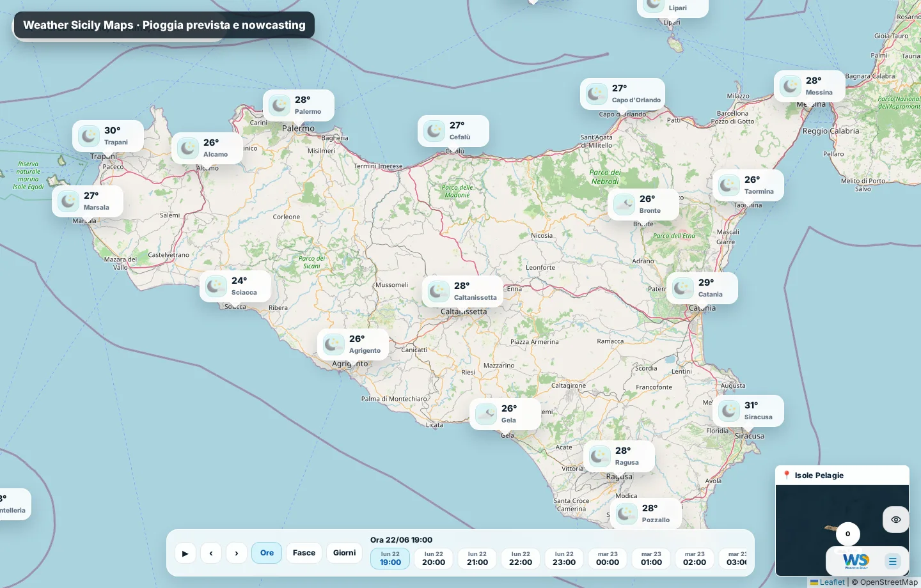Switch to the Ore view mode
921x588 pixels.
click(267, 553)
